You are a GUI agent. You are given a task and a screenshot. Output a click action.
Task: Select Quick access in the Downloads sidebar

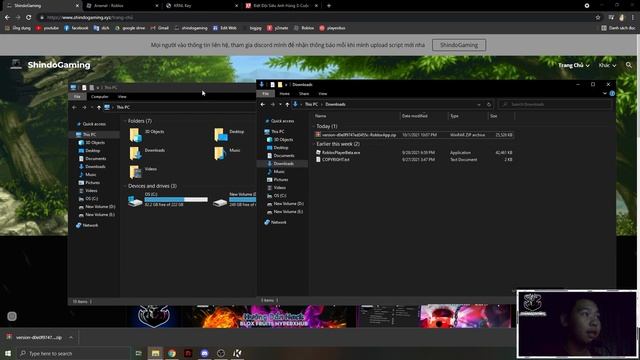[x=279, y=121]
